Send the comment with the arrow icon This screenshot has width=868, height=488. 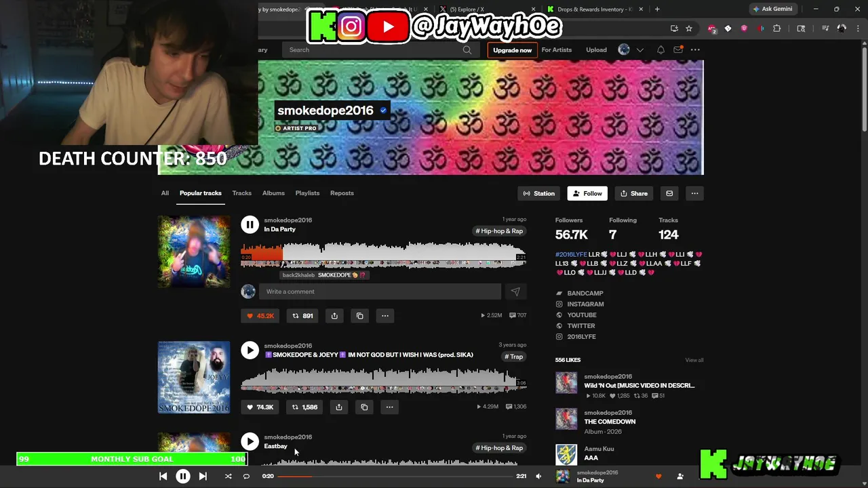click(x=515, y=291)
